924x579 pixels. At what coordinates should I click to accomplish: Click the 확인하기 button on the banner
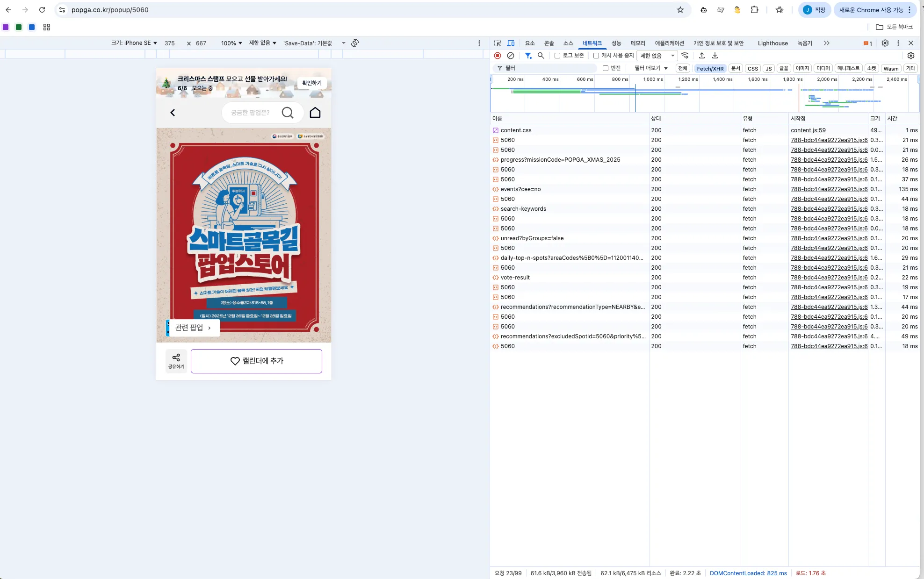click(312, 83)
